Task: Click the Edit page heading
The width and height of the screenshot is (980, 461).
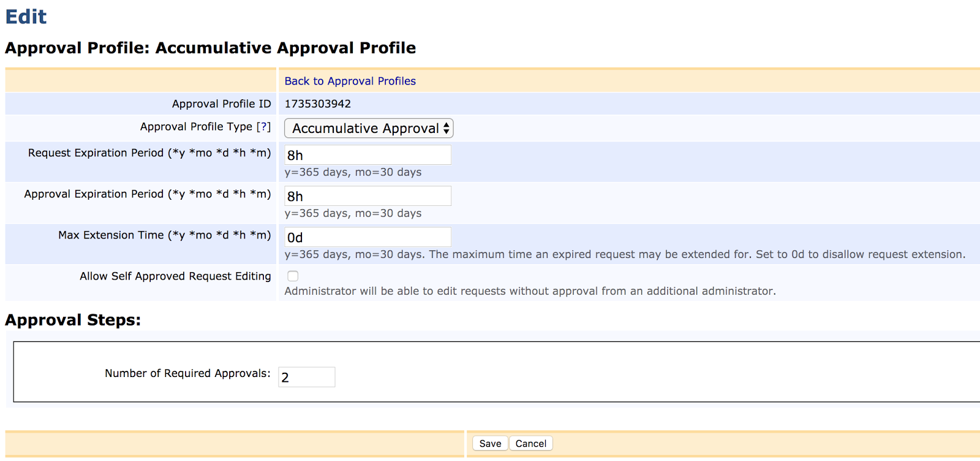Action: click(25, 17)
